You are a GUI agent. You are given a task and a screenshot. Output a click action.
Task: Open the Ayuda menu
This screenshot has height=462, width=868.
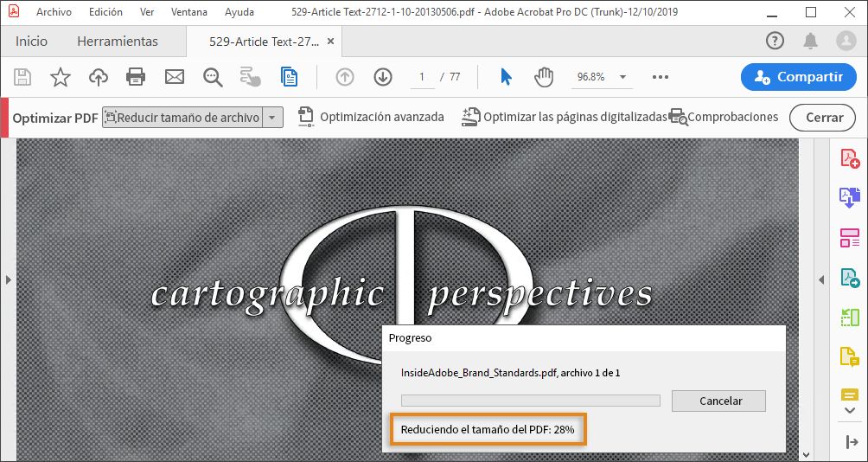(239, 11)
